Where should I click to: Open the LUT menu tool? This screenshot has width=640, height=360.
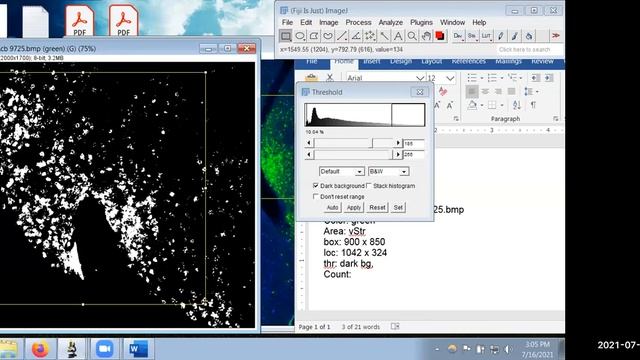click(486, 36)
